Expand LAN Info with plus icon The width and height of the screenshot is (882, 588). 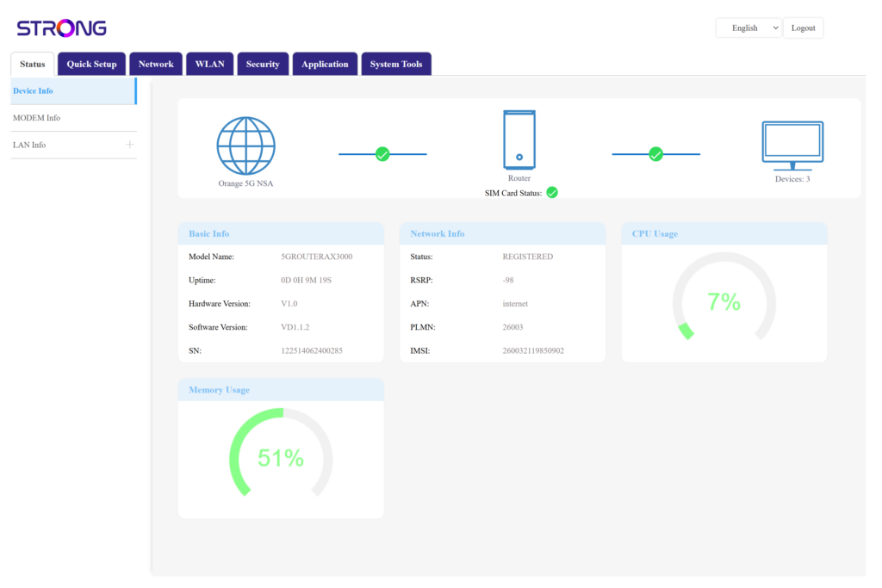(130, 145)
